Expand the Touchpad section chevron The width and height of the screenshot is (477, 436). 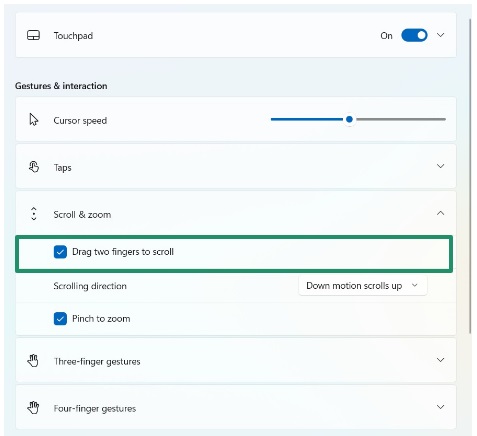pyautogui.click(x=441, y=35)
